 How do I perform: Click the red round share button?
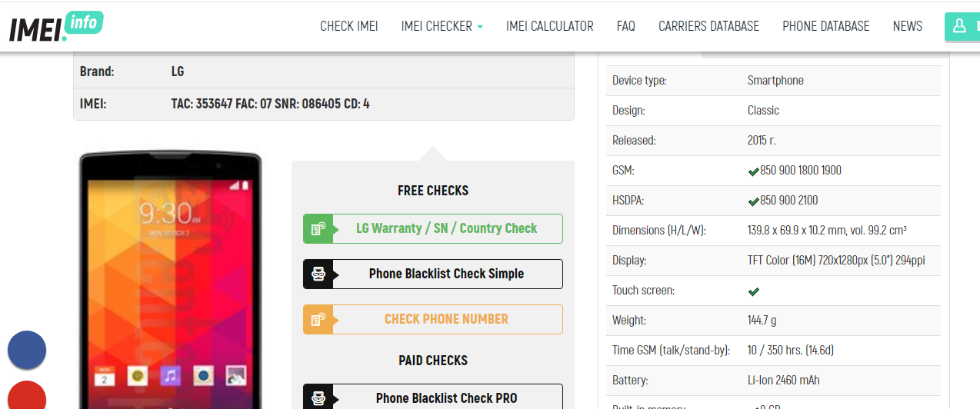coord(27,396)
